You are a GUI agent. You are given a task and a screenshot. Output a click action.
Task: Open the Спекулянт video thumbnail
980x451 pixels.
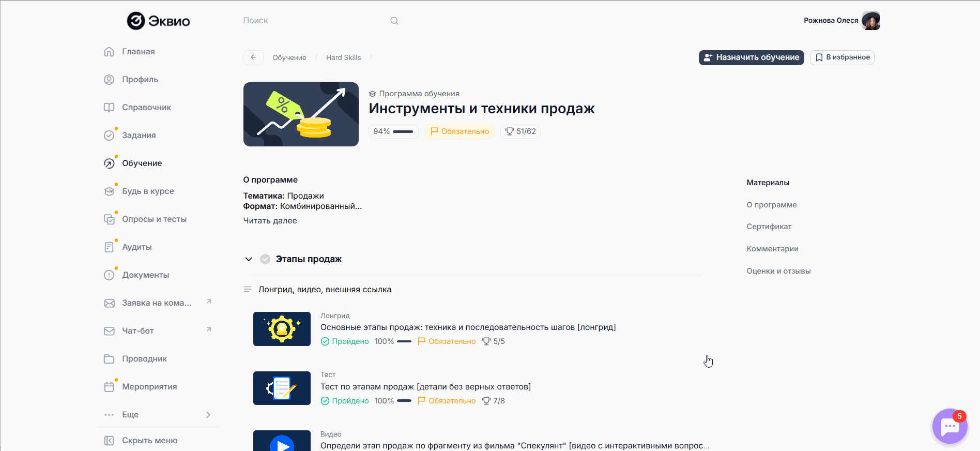(x=282, y=441)
